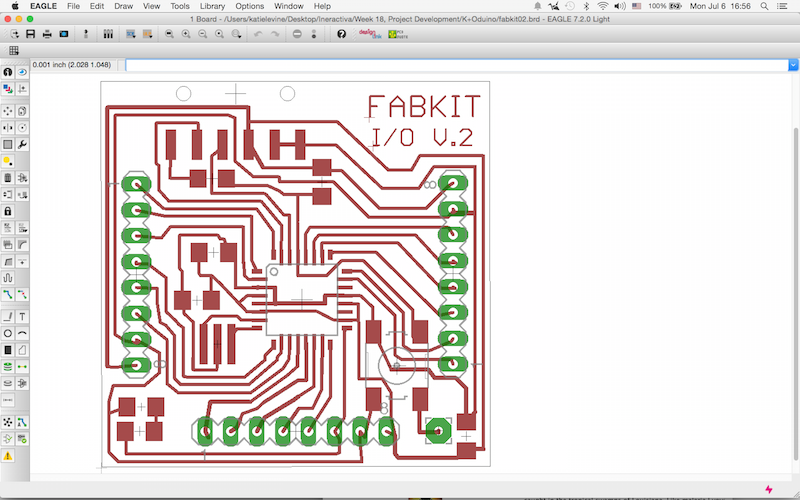Click the DesignLink toolbar button
Screen dimensions: 800x500
tap(370, 34)
